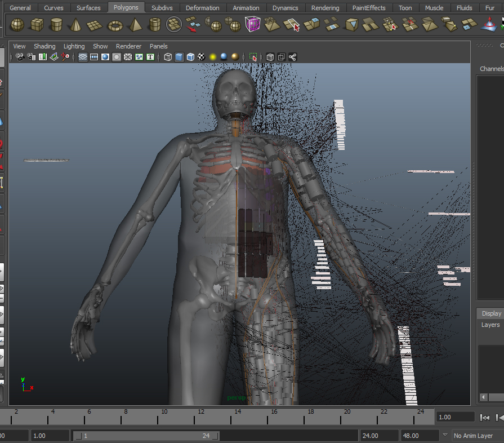Expand the anim layer dropdown arrow
The height and width of the screenshot is (443, 504).
coord(445,435)
